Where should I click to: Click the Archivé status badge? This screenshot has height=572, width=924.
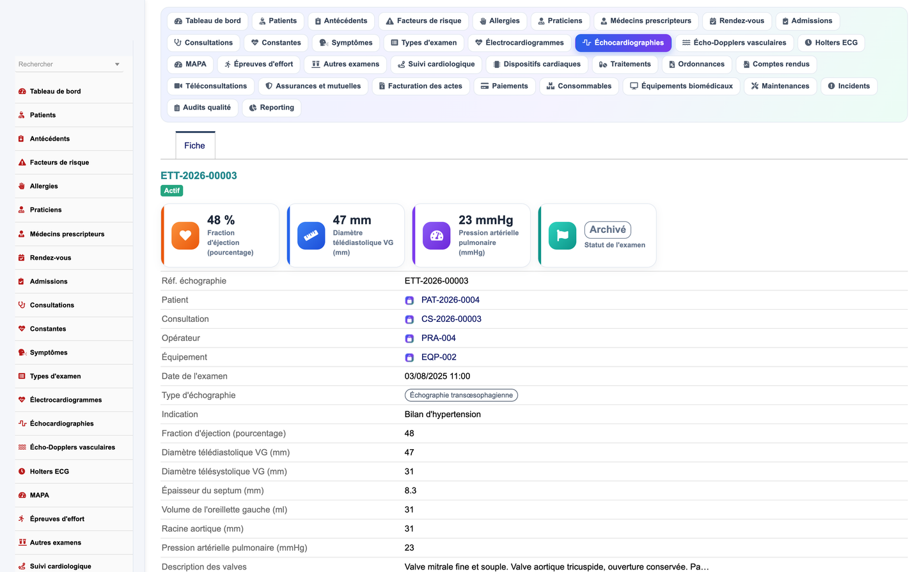click(x=607, y=230)
